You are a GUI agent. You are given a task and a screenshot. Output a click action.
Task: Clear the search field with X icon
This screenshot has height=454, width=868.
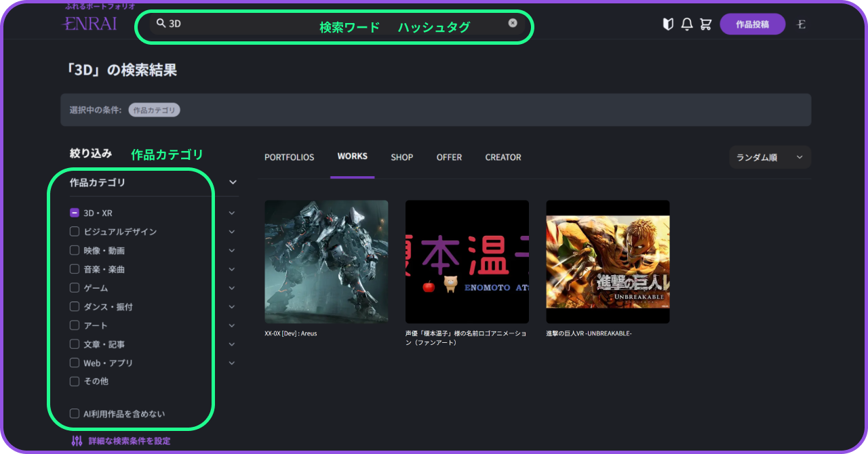[513, 23]
